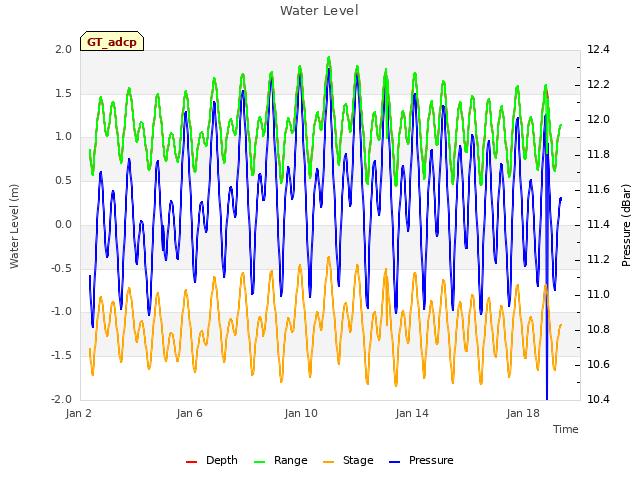Click the 11.8 pressure axis value
The image size is (640, 480).
click(598, 155)
